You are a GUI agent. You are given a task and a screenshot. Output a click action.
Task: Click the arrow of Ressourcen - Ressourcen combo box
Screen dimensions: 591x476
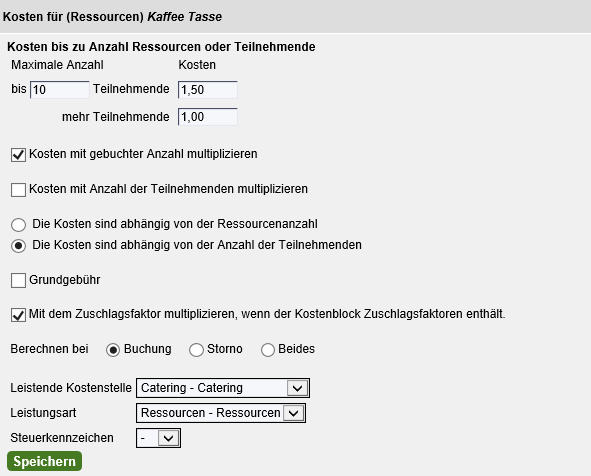[x=294, y=413]
